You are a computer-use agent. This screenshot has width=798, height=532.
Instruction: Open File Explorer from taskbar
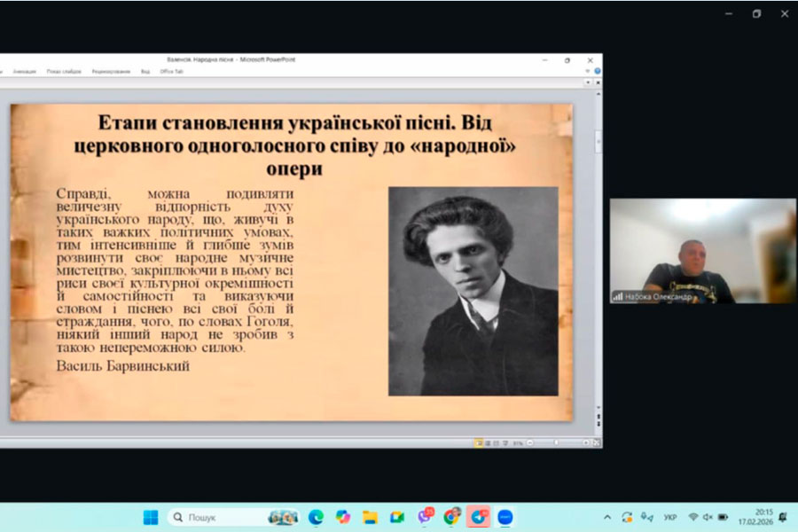point(370,517)
